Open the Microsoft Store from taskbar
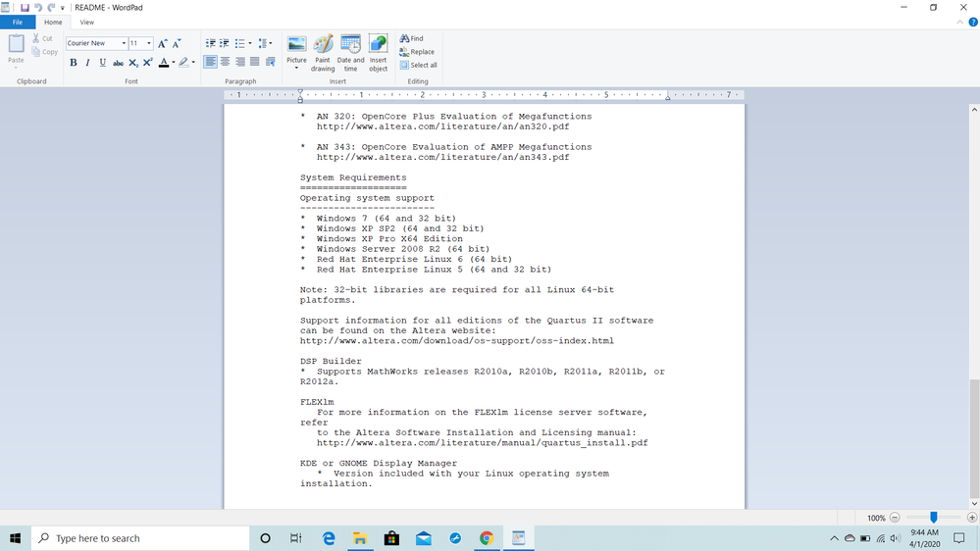This screenshot has height=551, width=980. 391,538
